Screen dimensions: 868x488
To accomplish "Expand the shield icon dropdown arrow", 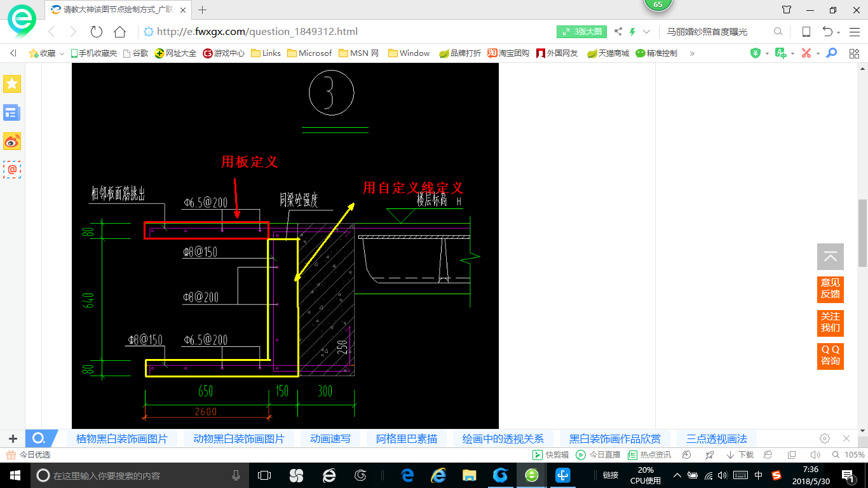I will 767,54.
